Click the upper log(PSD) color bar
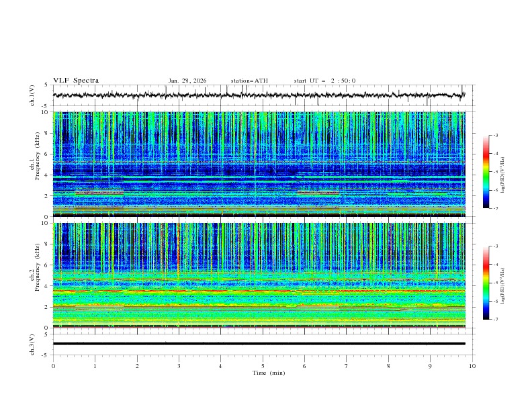Image resolution: width=532 pixels, height=411 pixels. tap(486, 171)
